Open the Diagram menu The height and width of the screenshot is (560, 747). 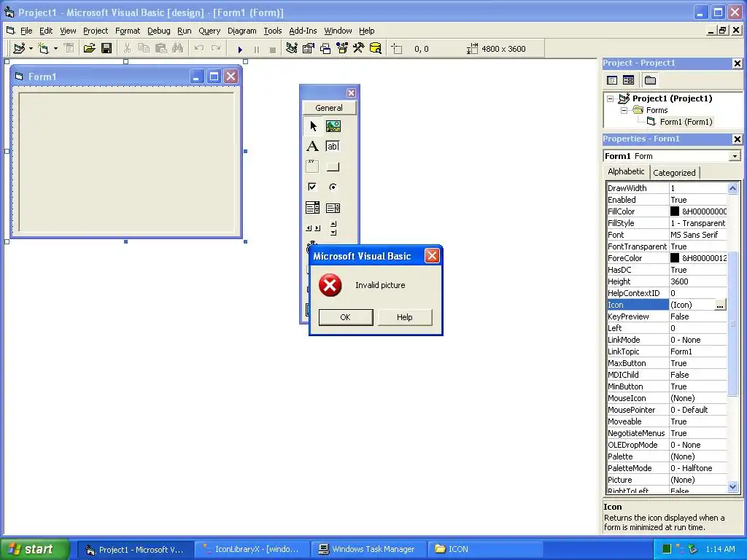(241, 31)
